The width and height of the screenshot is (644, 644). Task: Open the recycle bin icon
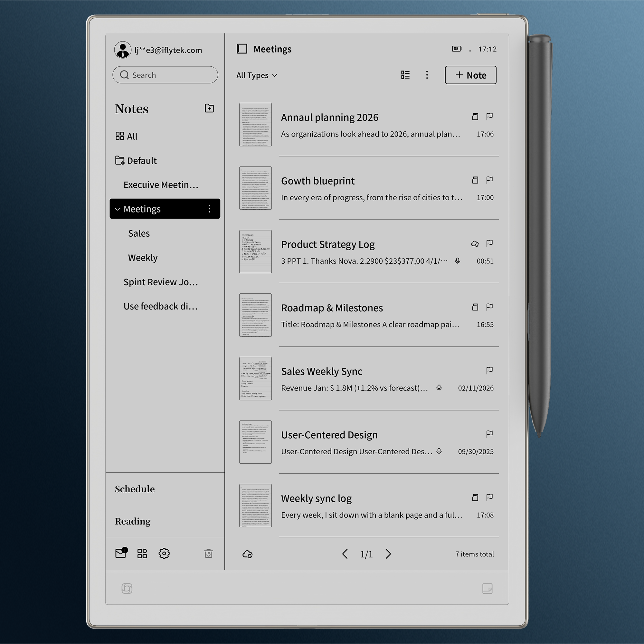(209, 554)
